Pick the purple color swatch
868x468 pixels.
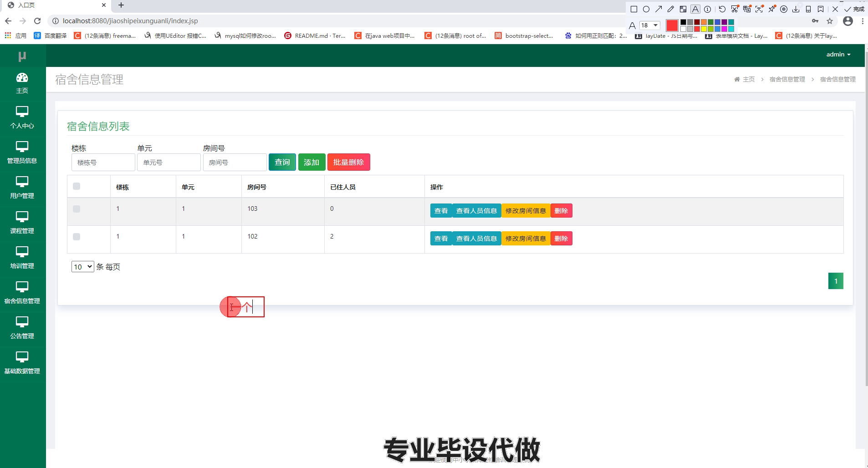click(x=724, y=22)
